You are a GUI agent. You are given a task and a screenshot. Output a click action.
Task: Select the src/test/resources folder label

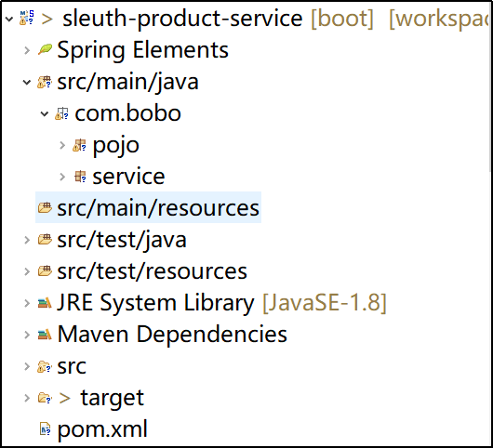pos(153,271)
